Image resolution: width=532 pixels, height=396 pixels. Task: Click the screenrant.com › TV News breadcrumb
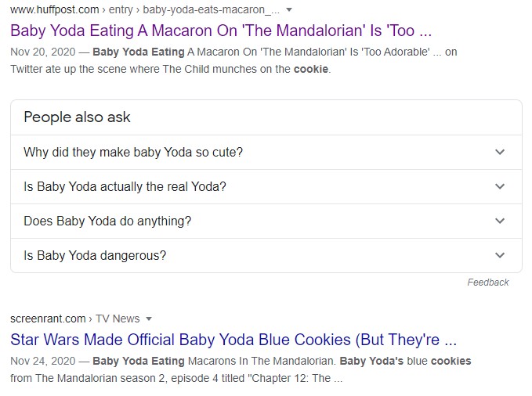click(x=74, y=319)
